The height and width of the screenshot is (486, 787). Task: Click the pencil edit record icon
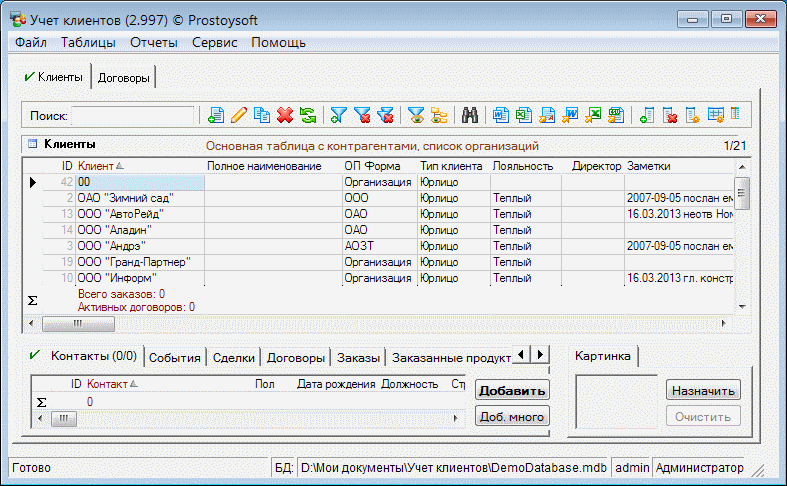coord(238,116)
